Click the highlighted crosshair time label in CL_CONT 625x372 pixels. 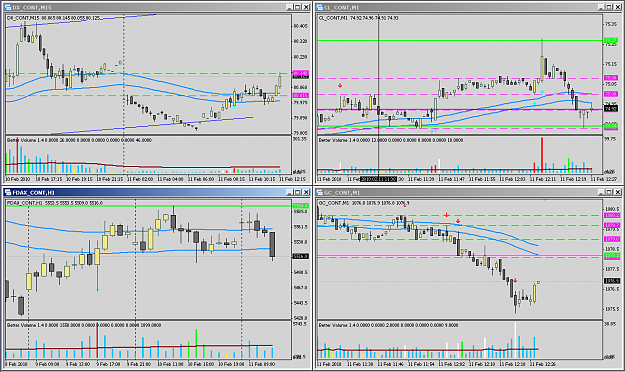pyautogui.click(x=378, y=179)
